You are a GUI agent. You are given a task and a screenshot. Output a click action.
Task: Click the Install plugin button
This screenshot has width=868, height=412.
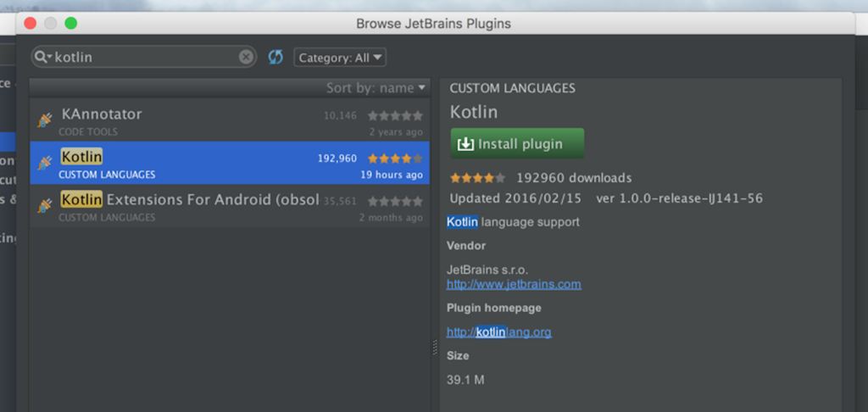517,144
